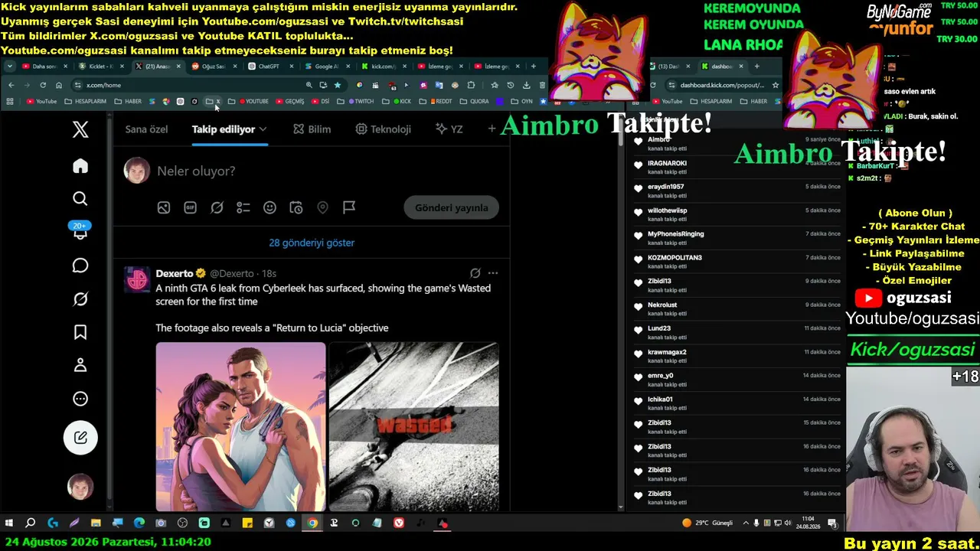Schedule the post with calendar icon
This screenshot has height=551, width=980.
pyautogui.click(x=296, y=207)
